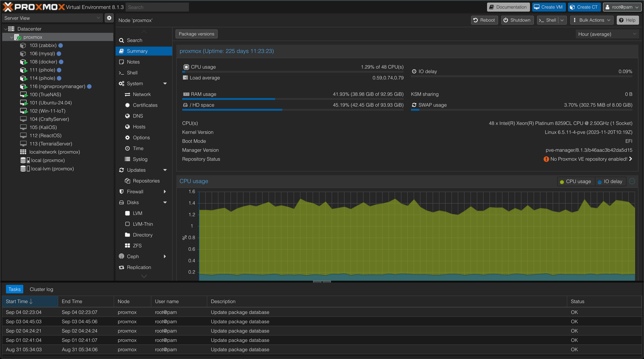This screenshot has width=644, height=359.
Task: Collapse the Disks section
Action: click(x=165, y=202)
